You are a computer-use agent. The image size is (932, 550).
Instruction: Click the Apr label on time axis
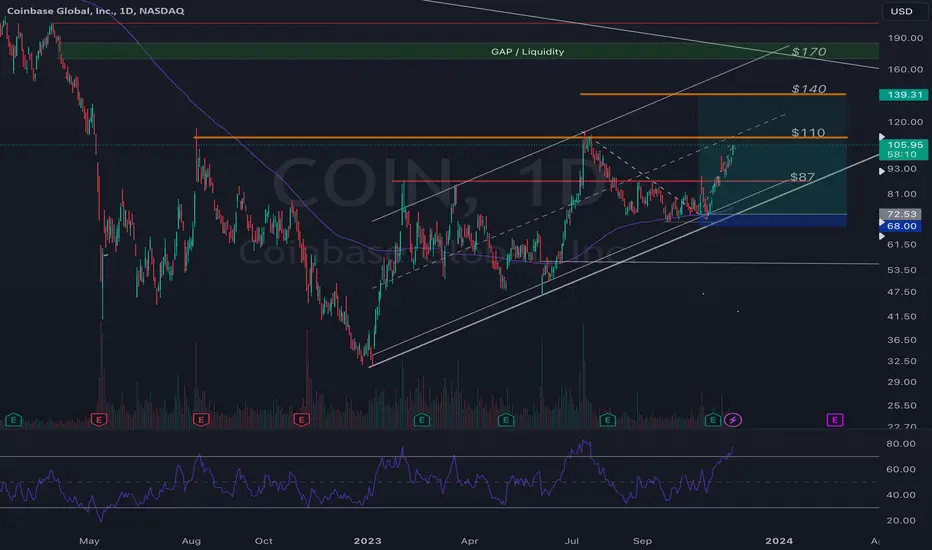(x=470, y=541)
